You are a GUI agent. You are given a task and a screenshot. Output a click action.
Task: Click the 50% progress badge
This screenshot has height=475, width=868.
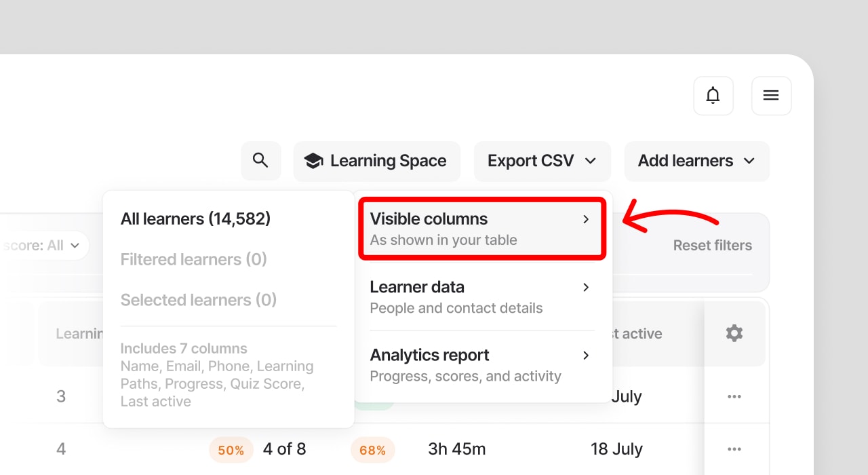(231, 450)
